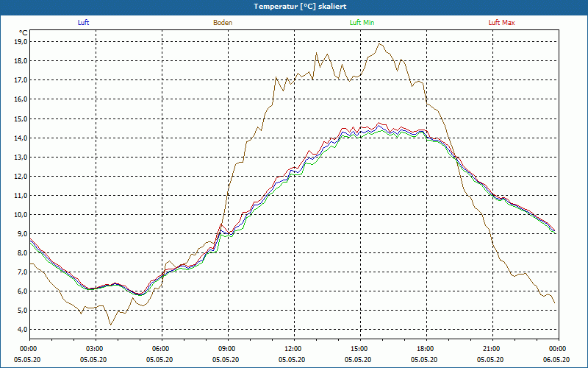Click the '18:00' time axis label

(x=424, y=349)
